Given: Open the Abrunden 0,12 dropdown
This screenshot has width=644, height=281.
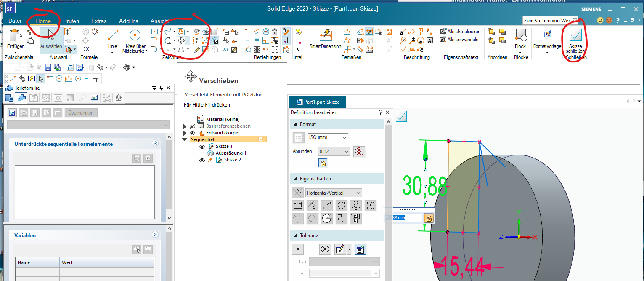Looking at the screenshot, I should point(334,151).
